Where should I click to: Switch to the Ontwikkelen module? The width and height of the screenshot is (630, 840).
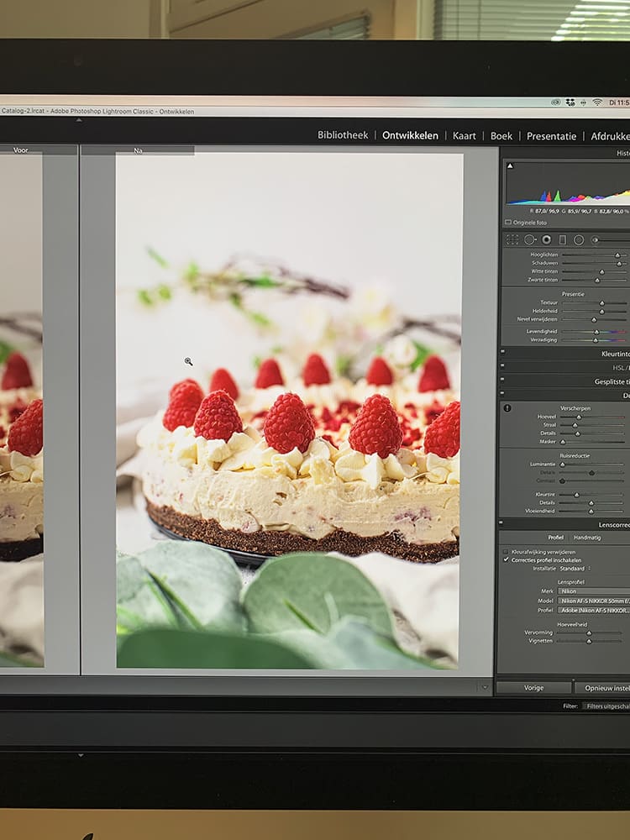[x=410, y=135]
